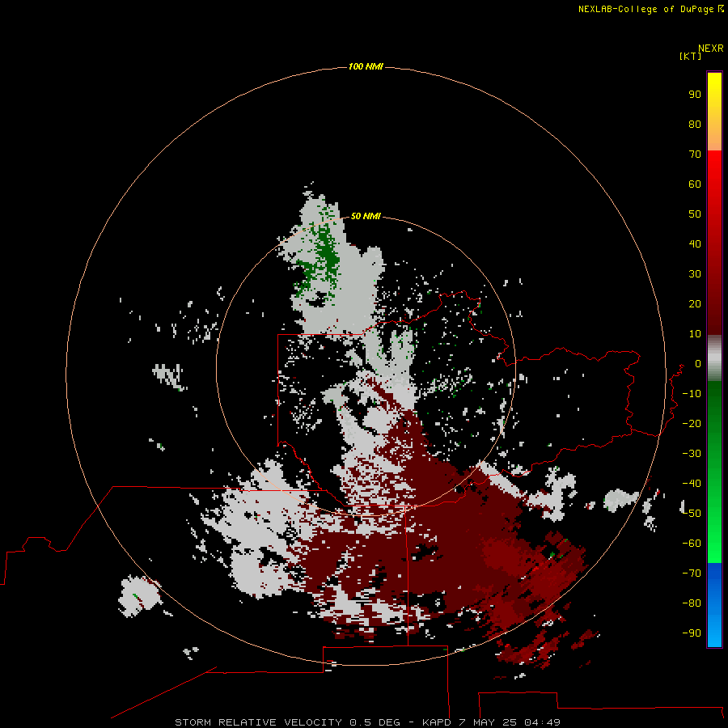Image resolution: width=728 pixels, height=728 pixels.
Task: Click the -30 value on the velocity scale
Action: (692, 454)
